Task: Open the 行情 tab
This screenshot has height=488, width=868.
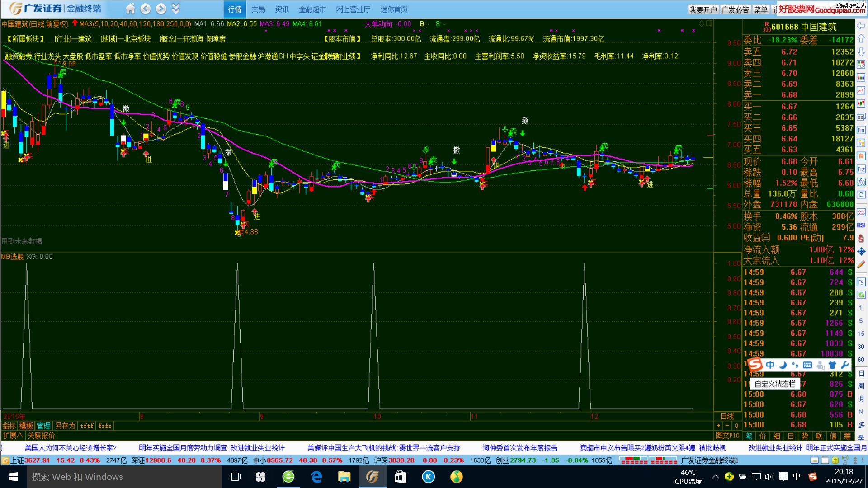Action: pos(235,9)
